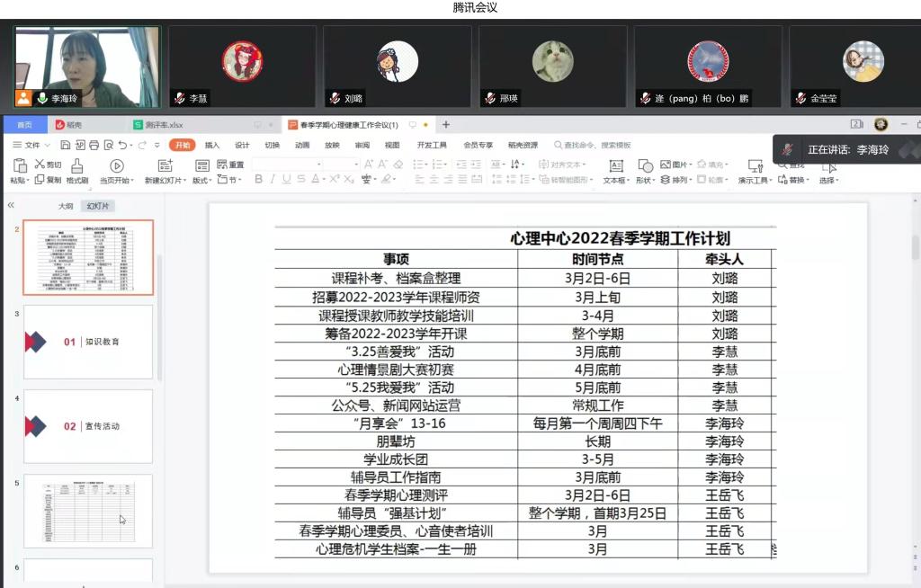Select slide 3 thumbnail '知识教育'

[88, 342]
